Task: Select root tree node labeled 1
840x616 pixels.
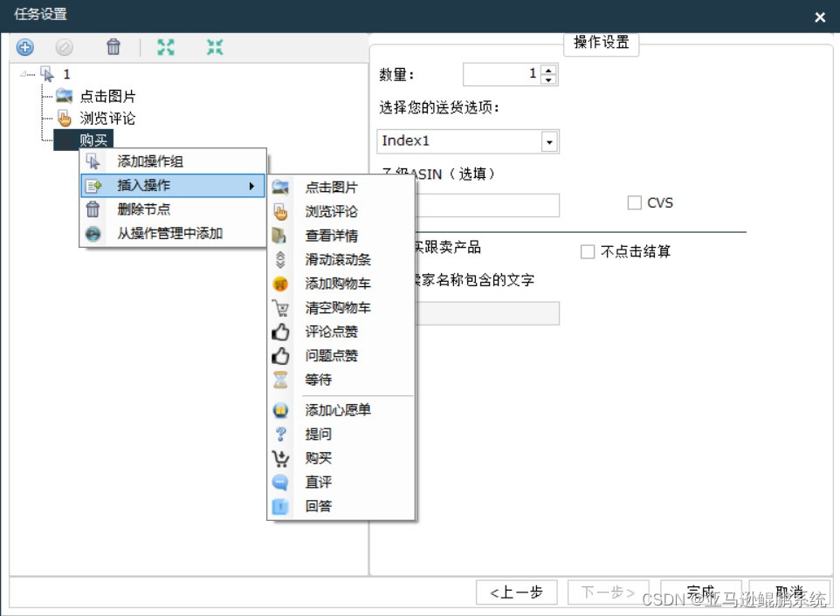Action: 66,74
